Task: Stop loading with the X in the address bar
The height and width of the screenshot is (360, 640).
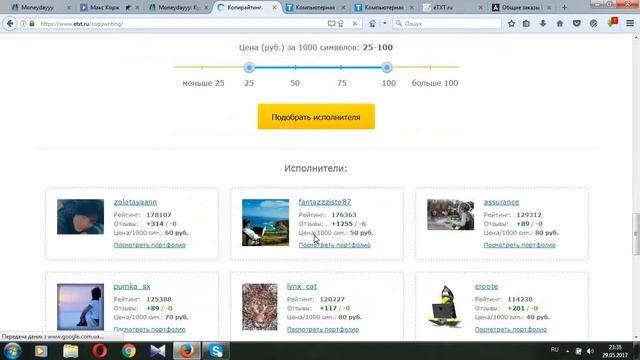Action: pyautogui.click(x=355, y=24)
